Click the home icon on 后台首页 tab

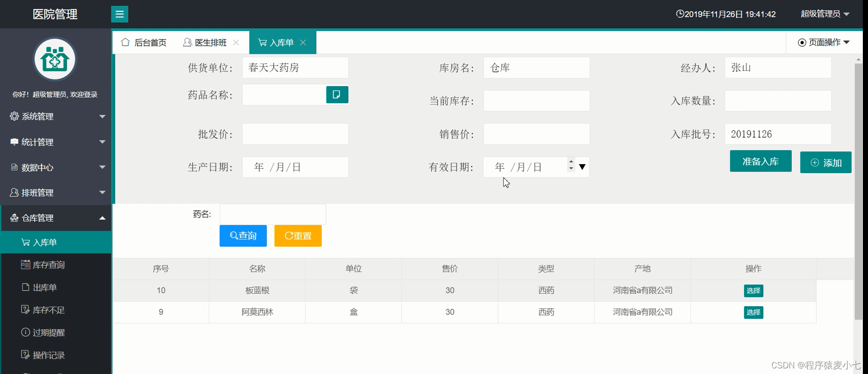(x=125, y=42)
